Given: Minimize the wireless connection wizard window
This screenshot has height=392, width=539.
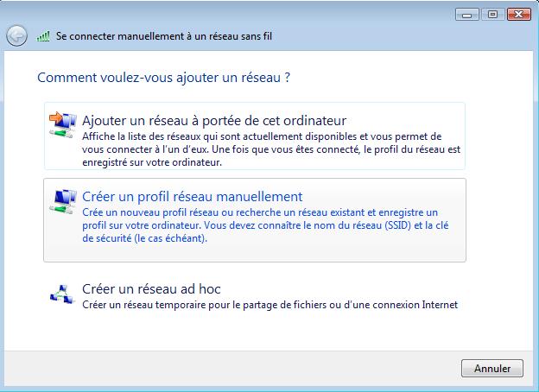Looking at the screenshot, I should coord(467,15).
